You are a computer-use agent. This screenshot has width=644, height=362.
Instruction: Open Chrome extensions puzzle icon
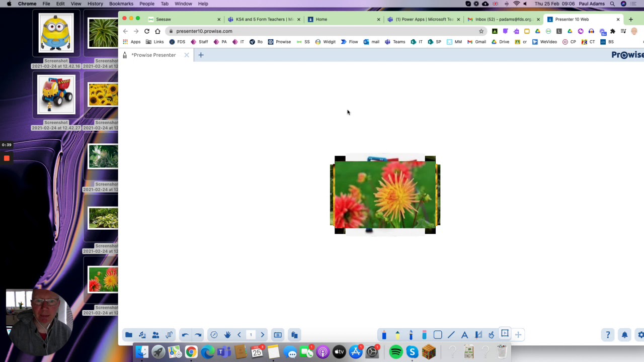click(x=612, y=31)
